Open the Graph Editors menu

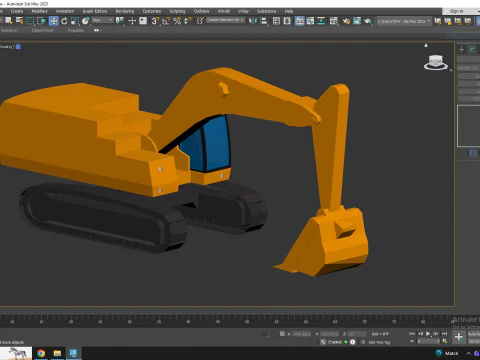pyautogui.click(x=95, y=11)
